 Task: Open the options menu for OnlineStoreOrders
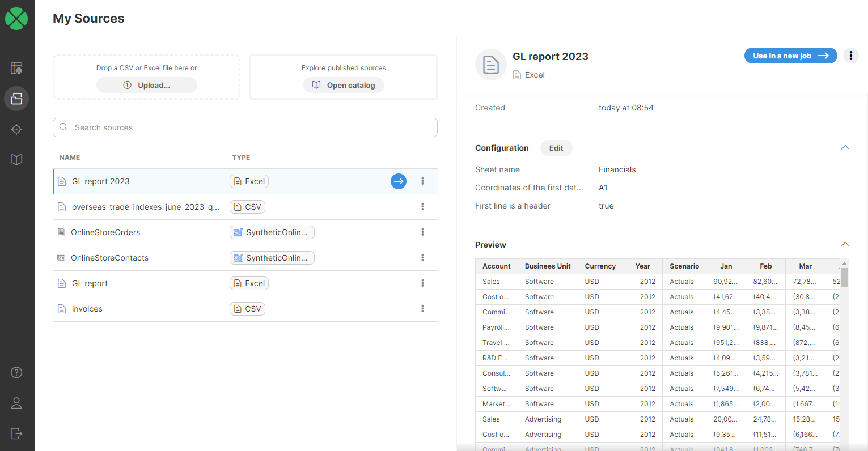[422, 232]
